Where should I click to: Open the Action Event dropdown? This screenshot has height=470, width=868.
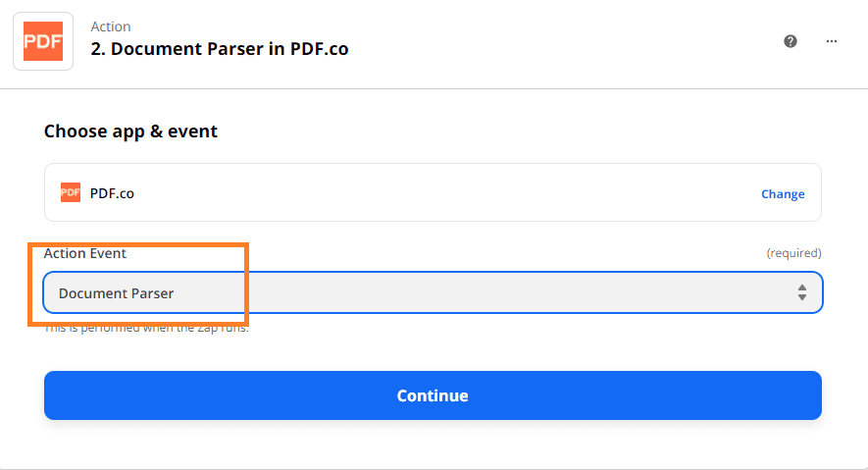coord(432,292)
